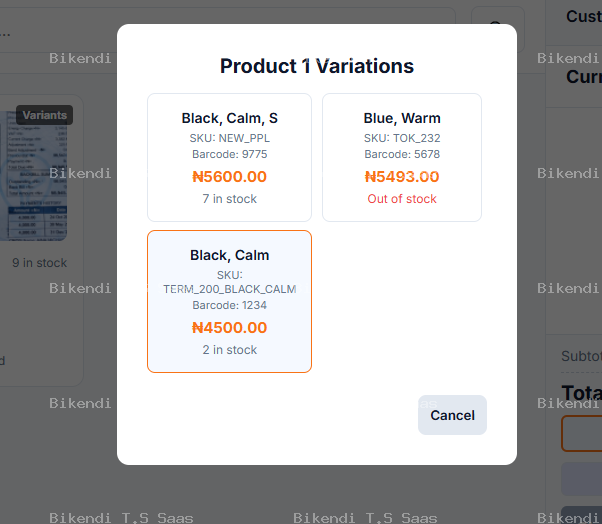Click Barcode: 1234 text
Viewport: 602px width, 524px height.
(x=229, y=305)
